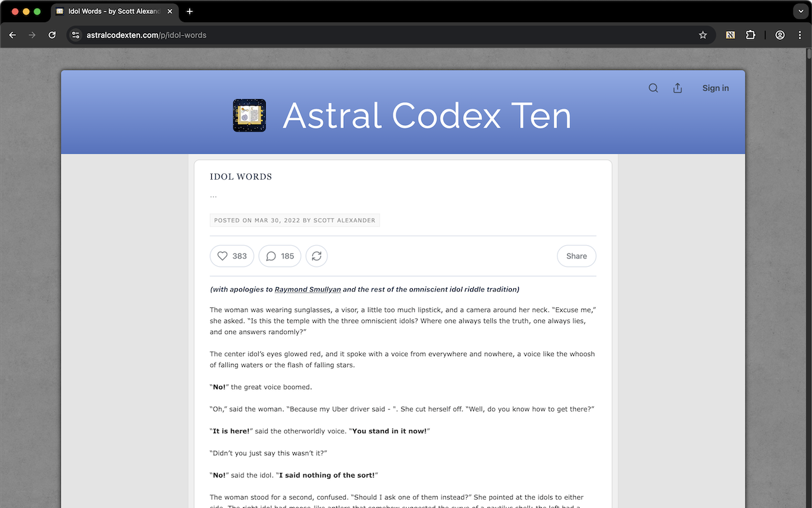This screenshot has height=508, width=812.
Task: Follow the Raymond Smullyan link
Action: [307, 289]
